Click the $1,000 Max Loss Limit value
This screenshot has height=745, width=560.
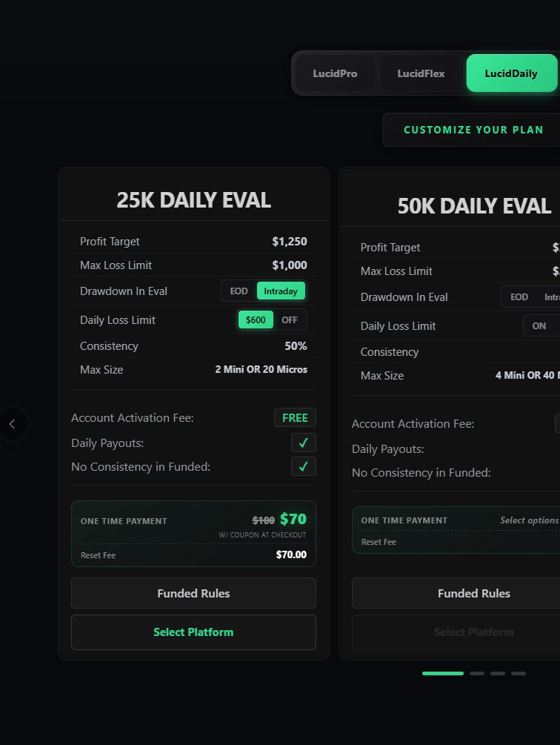(290, 265)
